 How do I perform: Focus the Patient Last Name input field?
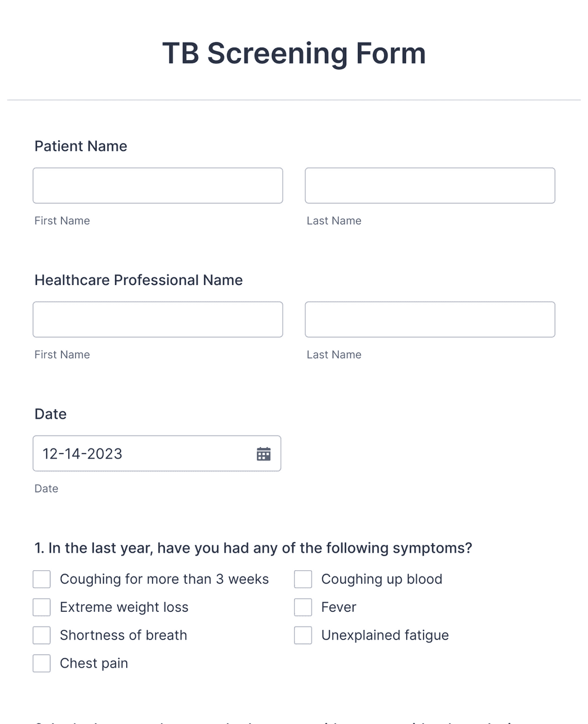tap(430, 185)
